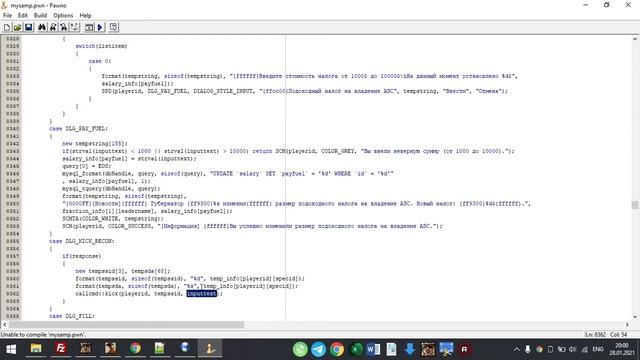Click the microphone icon in the system tray
The width and height of the screenshot is (640, 360).
528,349
